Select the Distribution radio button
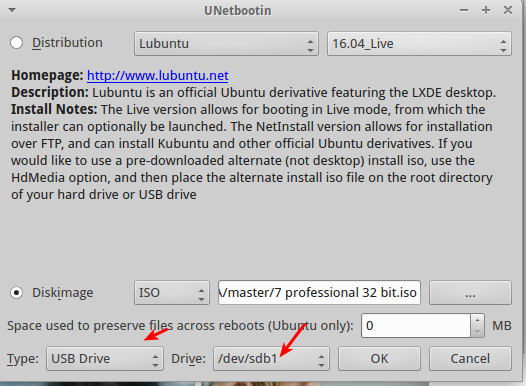This screenshot has width=526, height=386. (x=16, y=43)
